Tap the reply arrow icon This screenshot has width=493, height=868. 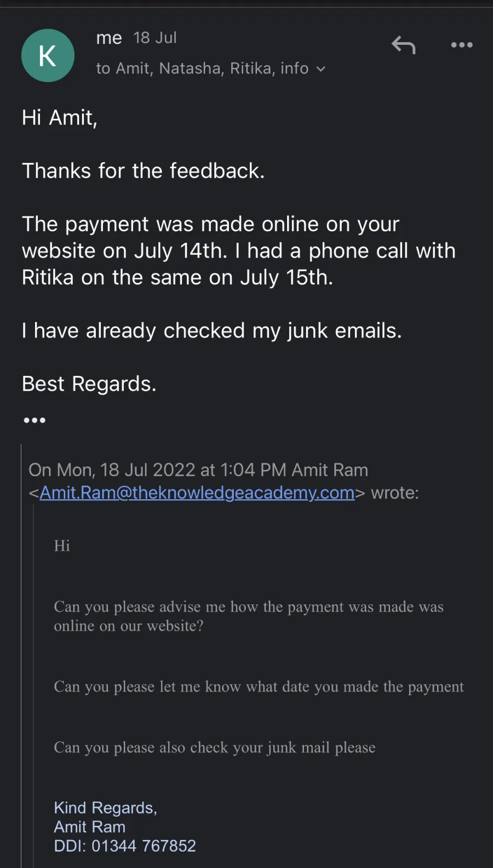404,45
